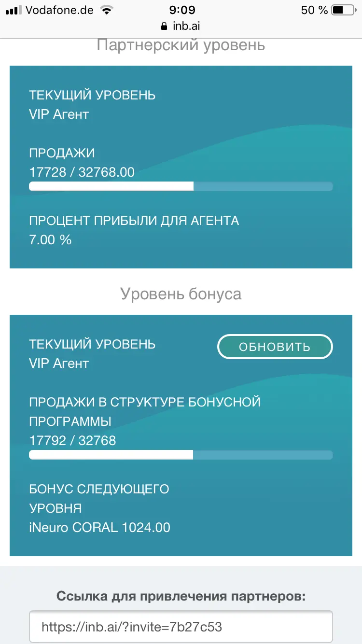Tap the 50 % battery percentage text

(314, 10)
